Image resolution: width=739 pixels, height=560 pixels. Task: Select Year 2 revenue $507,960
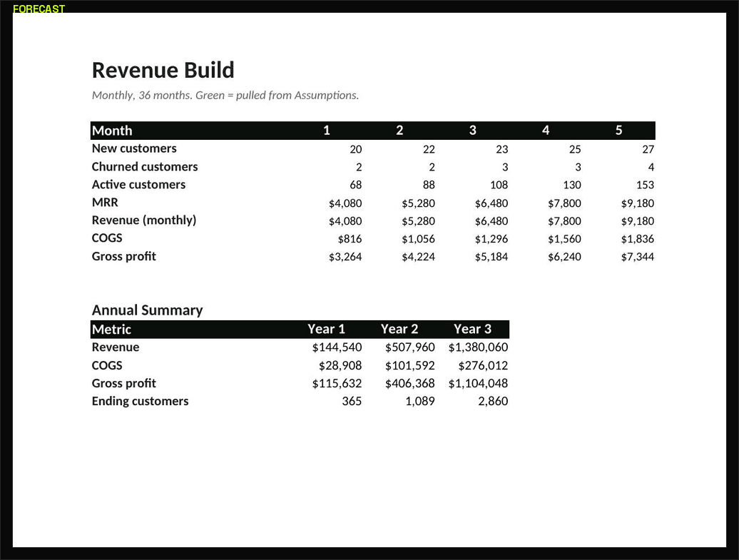pyautogui.click(x=410, y=347)
